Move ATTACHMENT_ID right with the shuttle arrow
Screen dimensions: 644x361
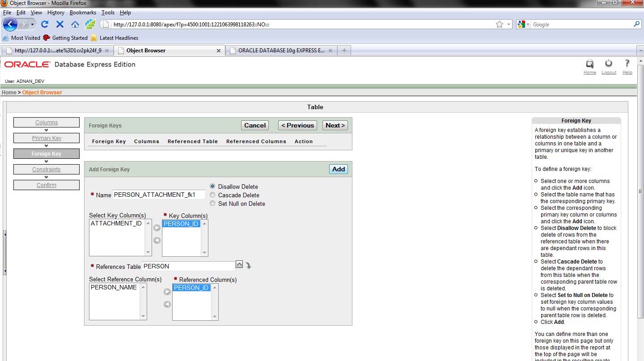pyautogui.click(x=157, y=228)
